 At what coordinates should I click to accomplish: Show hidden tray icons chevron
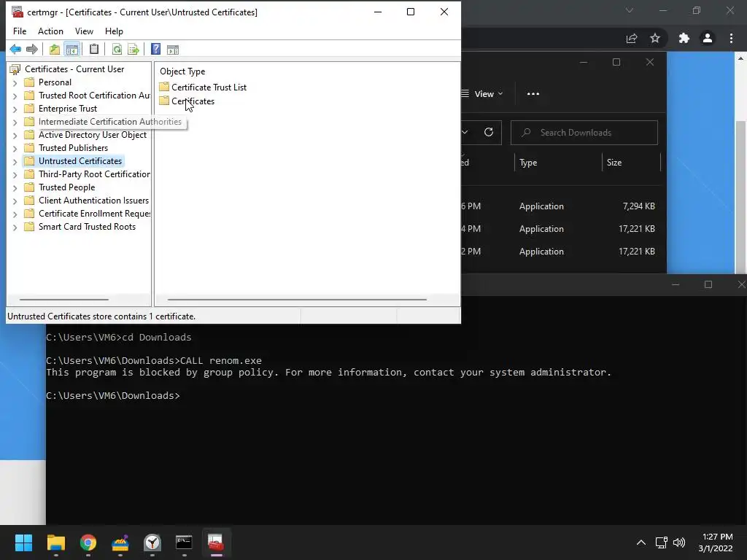641,542
